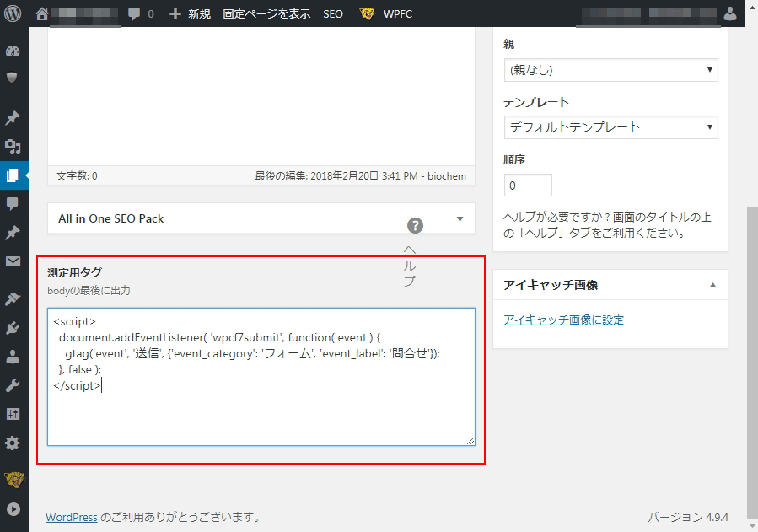Click the page vertical scrollbar

(752, 363)
